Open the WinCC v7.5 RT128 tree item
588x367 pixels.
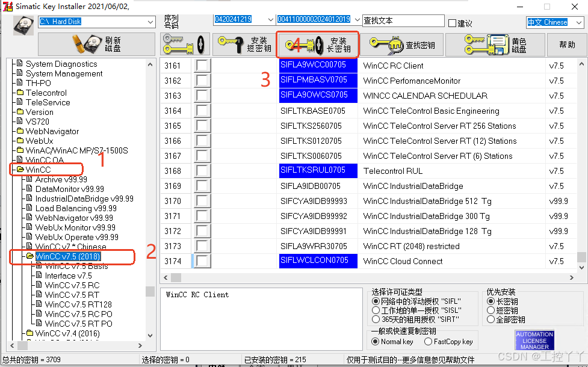click(78, 304)
